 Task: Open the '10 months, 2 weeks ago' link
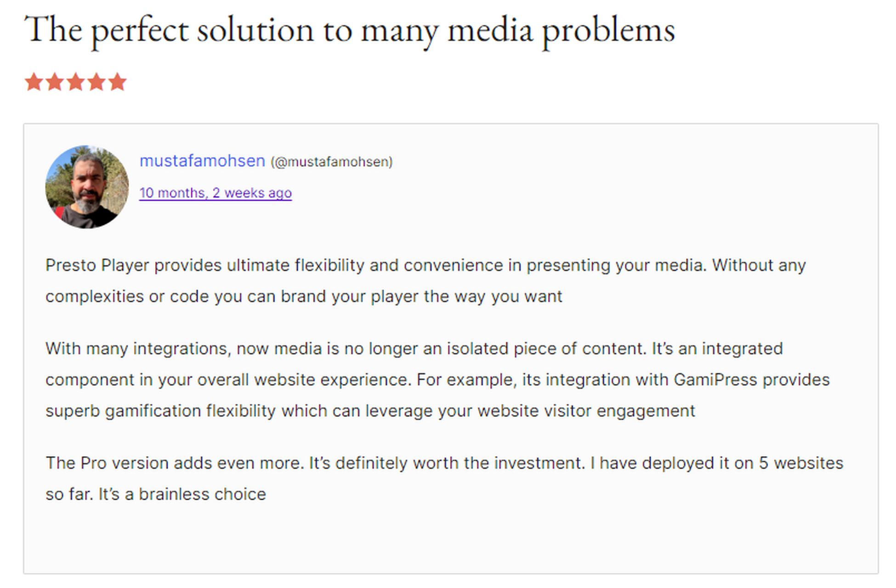point(215,192)
